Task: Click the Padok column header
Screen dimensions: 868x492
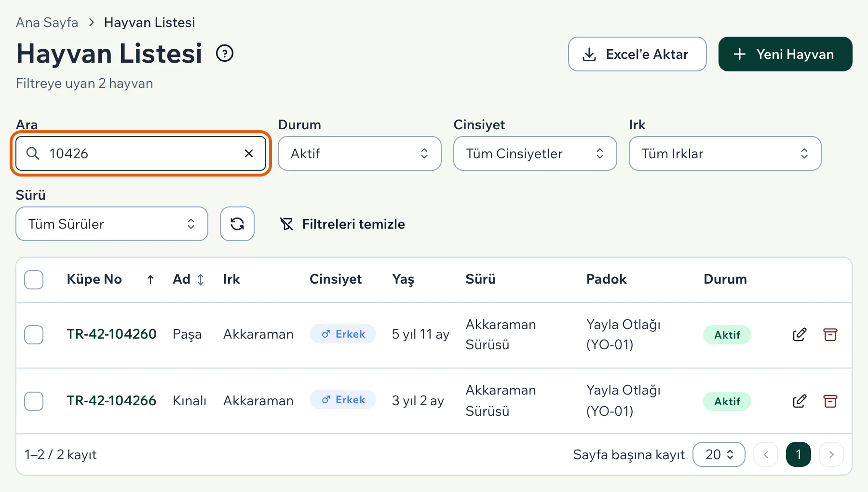Action: click(606, 279)
